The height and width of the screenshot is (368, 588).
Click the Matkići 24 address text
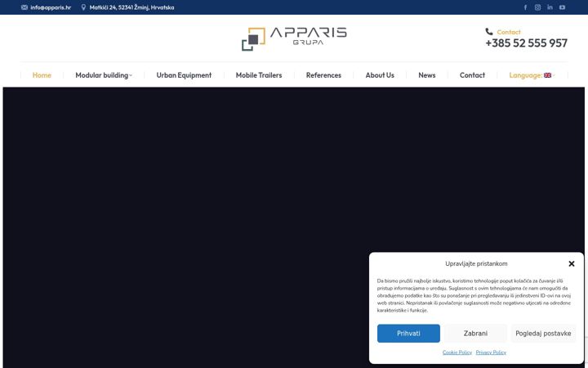131,7
